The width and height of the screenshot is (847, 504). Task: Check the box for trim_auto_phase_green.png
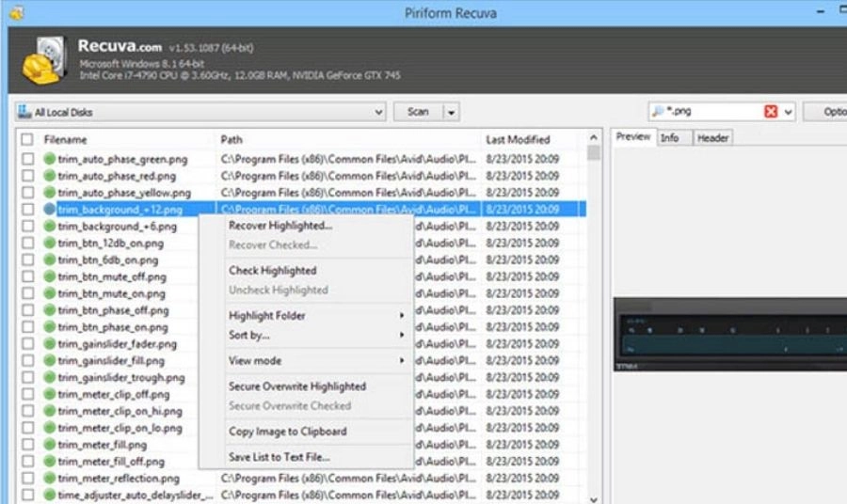28,159
